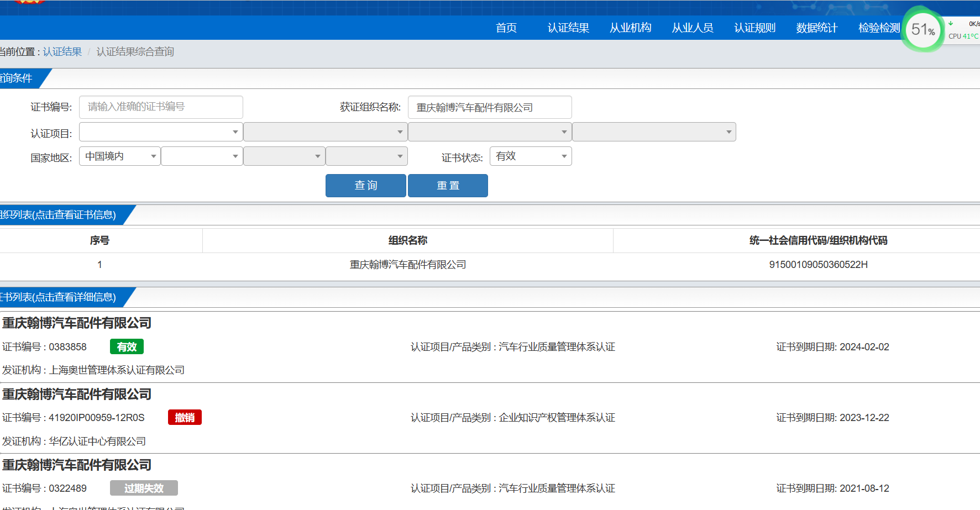Open the 中国境内 country dropdown

[x=120, y=156]
